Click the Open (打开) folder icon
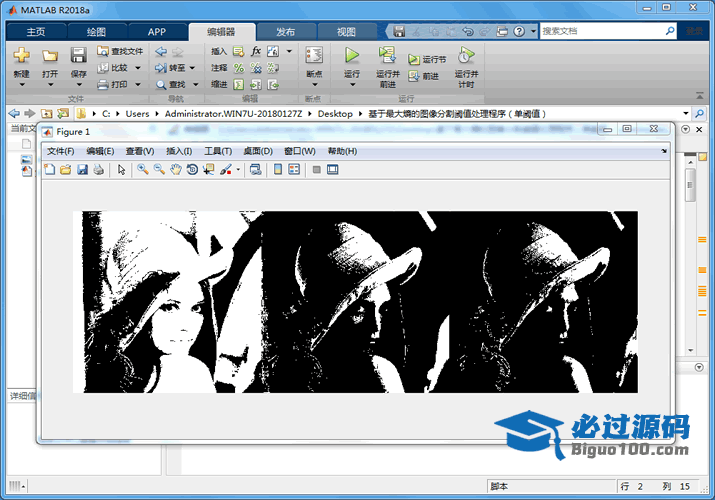The width and height of the screenshot is (715, 500). tap(50, 56)
